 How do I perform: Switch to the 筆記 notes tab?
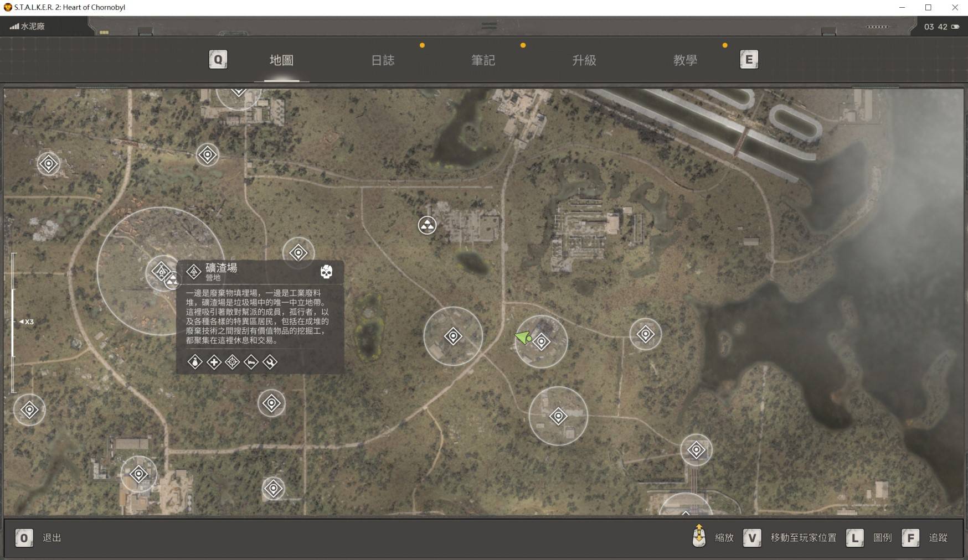[483, 60]
